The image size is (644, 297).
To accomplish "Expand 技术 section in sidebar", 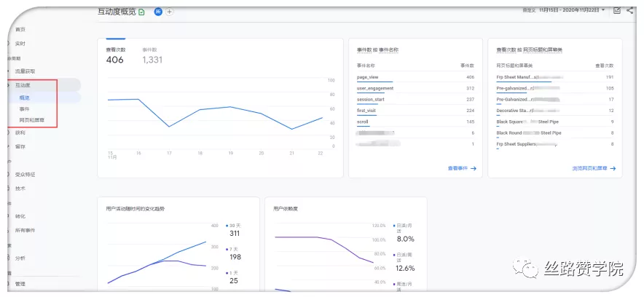I will 20,189.
